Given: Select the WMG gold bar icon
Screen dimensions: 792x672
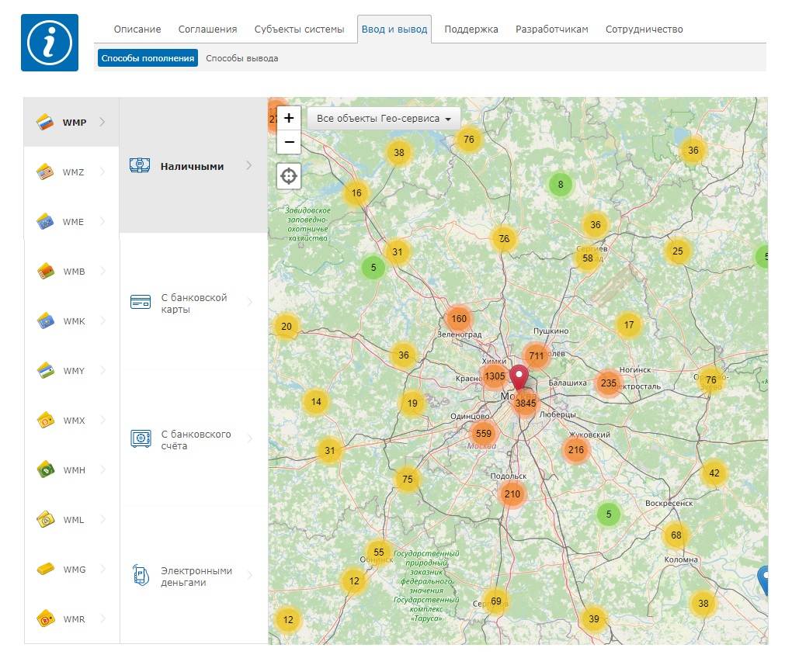Looking at the screenshot, I should (46, 570).
